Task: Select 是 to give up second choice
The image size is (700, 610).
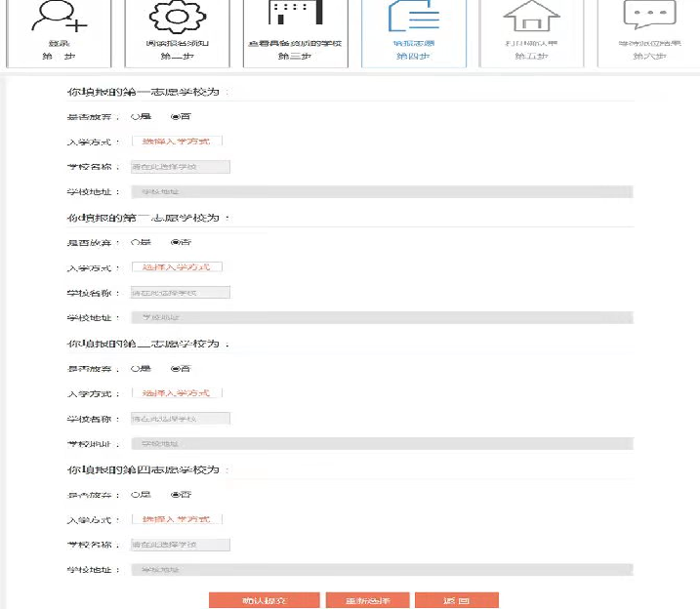Action: [x=136, y=243]
